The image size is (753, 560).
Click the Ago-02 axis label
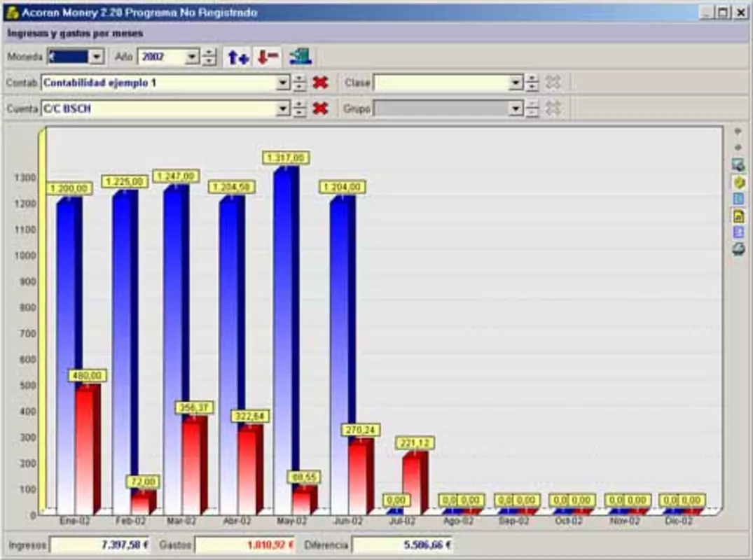pos(457,521)
